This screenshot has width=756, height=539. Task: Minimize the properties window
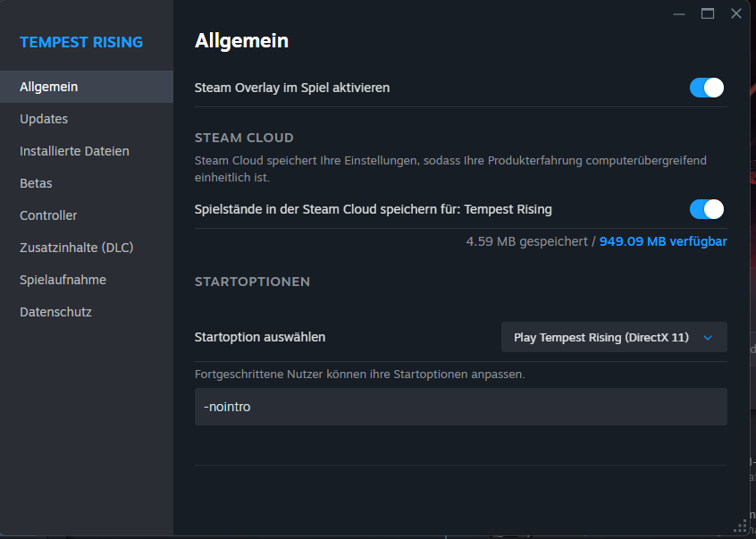tap(679, 14)
